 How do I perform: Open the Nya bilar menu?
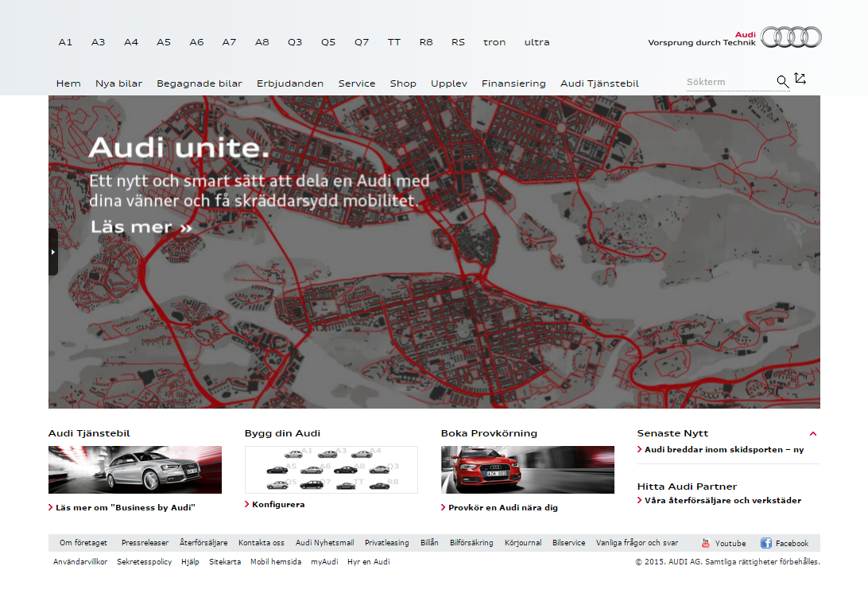119,83
